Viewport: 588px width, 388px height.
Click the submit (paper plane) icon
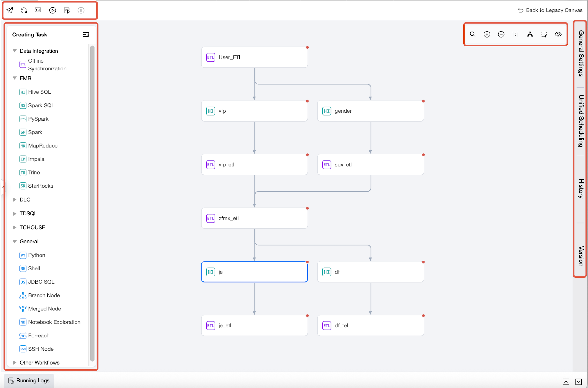pyautogui.click(x=10, y=10)
